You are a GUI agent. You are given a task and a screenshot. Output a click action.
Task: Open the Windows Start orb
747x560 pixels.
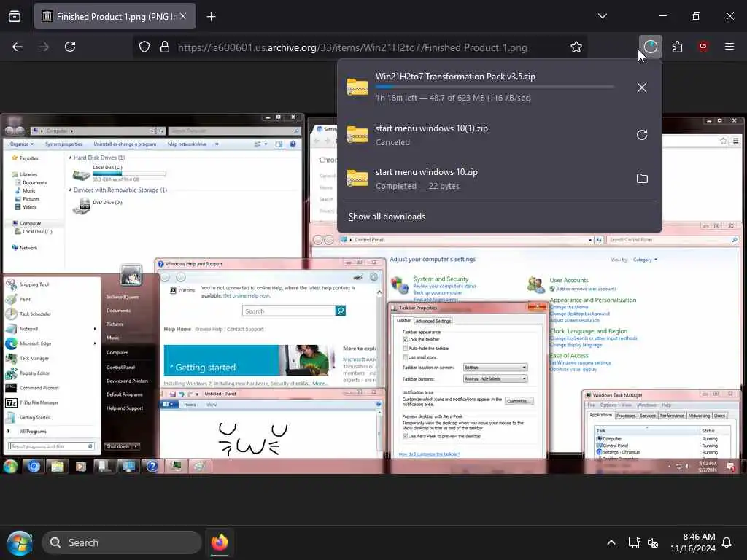20,542
